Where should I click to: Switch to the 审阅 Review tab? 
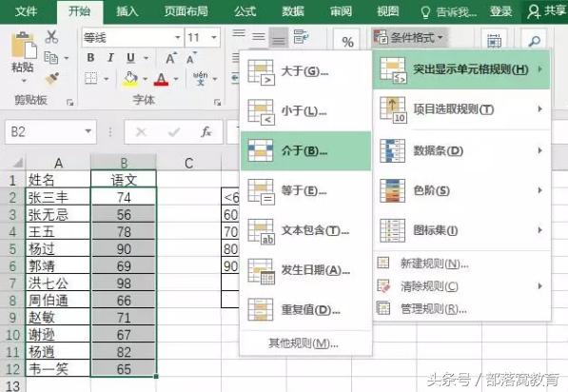click(341, 11)
